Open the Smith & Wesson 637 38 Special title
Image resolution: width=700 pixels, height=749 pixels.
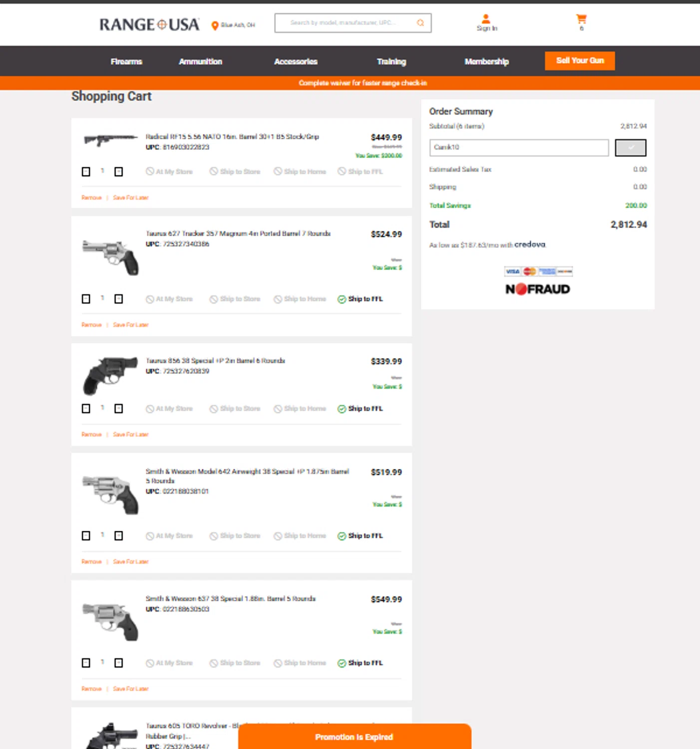(231, 599)
